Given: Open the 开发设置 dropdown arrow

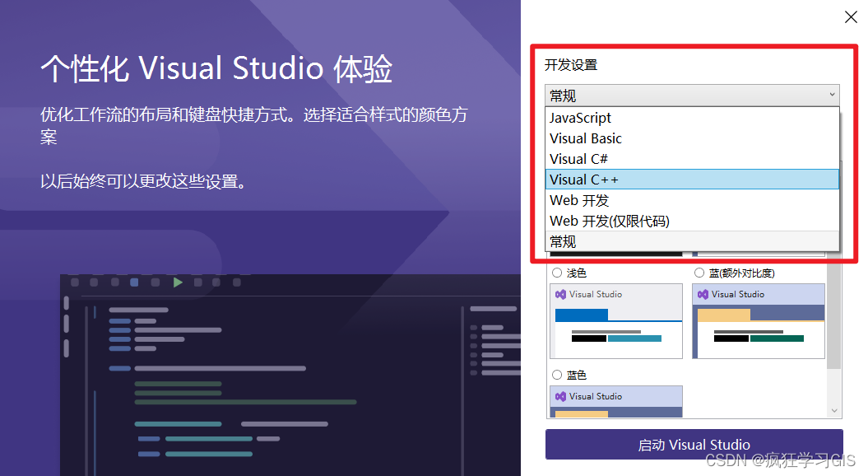Looking at the screenshot, I should [x=833, y=94].
